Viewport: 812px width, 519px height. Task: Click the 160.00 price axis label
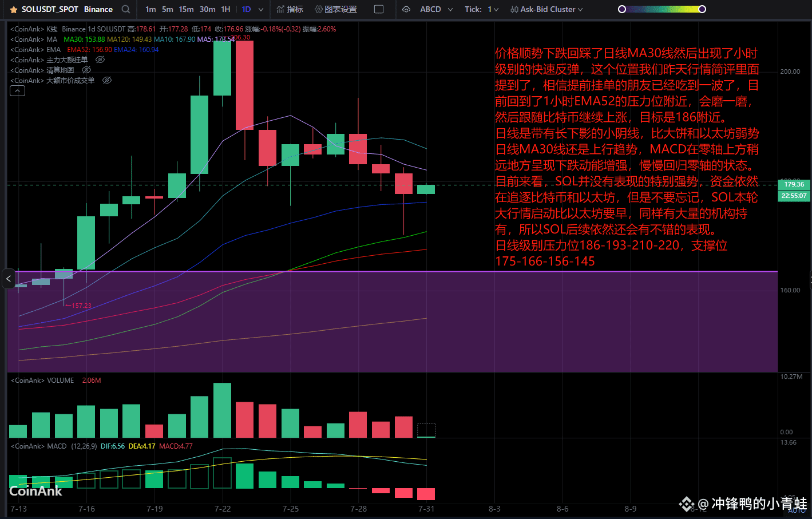click(790, 290)
